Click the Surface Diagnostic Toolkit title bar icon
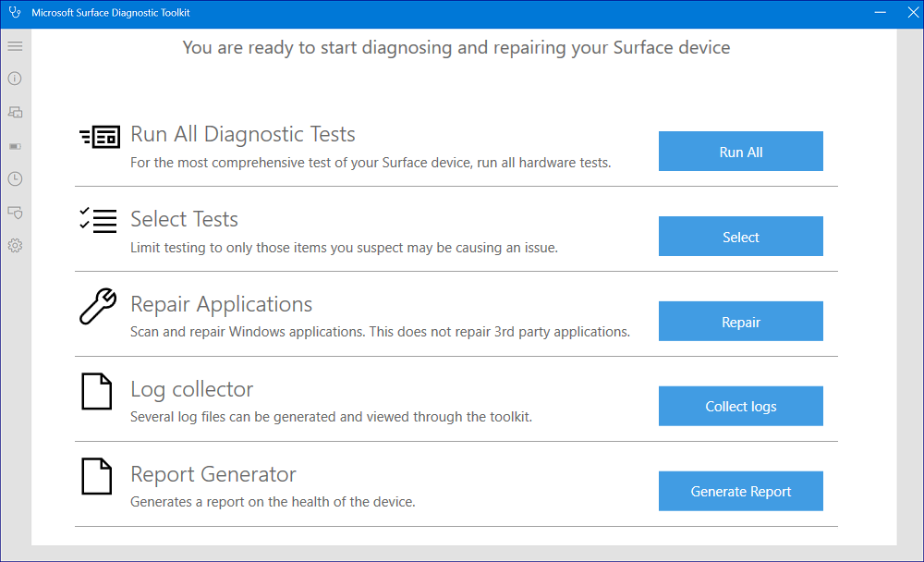 click(14, 13)
